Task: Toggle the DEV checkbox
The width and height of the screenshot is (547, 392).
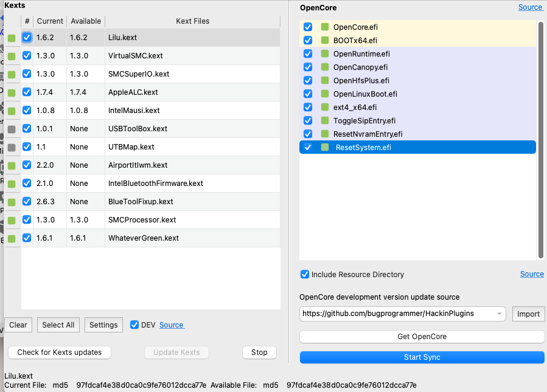Action: click(x=134, y=325)
